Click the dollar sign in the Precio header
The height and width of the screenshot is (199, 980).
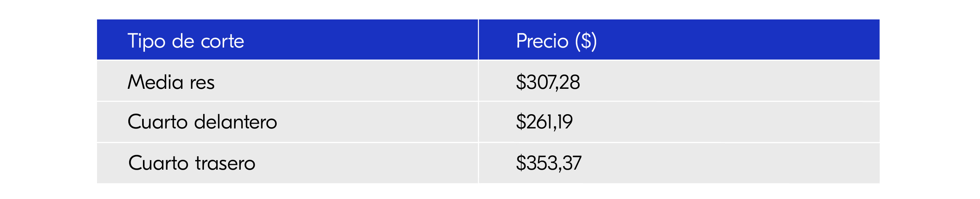pyautogui.click(x=586, y=40)
